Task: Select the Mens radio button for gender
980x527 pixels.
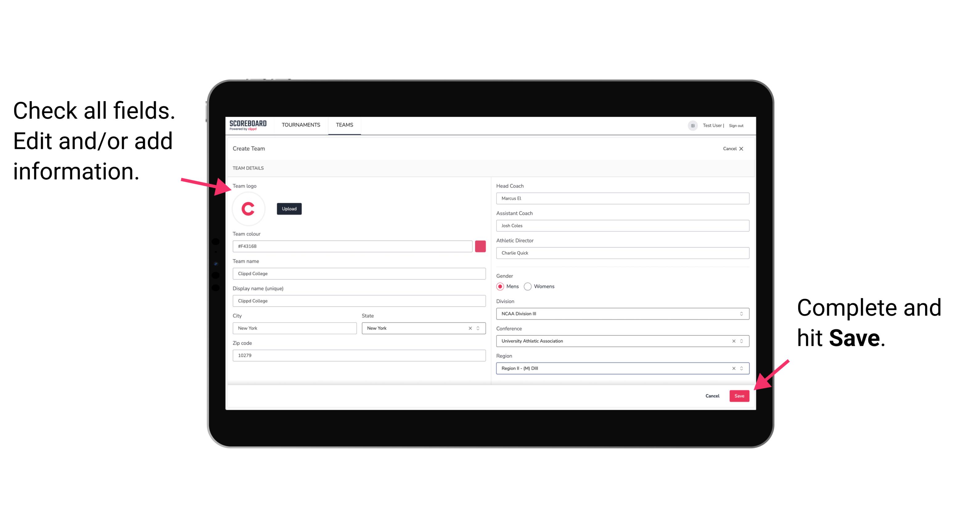Action: click(x=500, y=287)
